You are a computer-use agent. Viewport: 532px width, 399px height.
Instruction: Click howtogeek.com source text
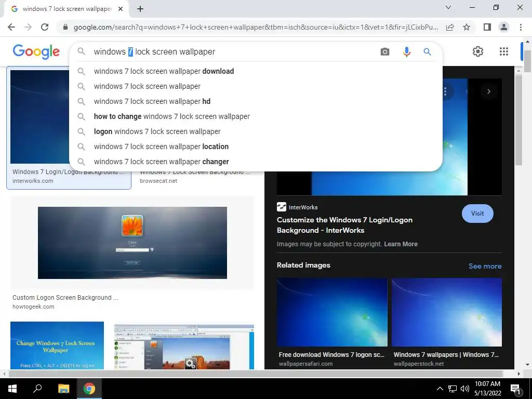point(33,307)
